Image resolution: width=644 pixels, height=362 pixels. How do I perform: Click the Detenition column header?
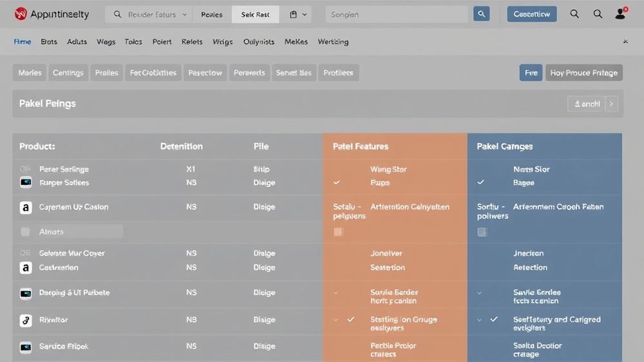click(x=182, y=146)
